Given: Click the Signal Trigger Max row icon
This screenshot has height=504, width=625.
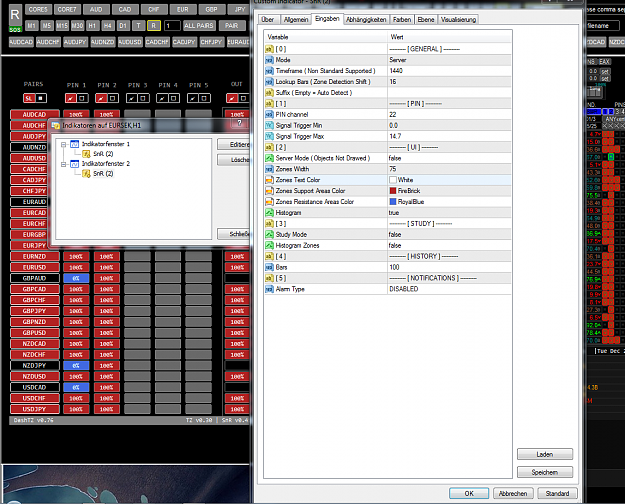Looking at the screenshot, I should [269, 136].
